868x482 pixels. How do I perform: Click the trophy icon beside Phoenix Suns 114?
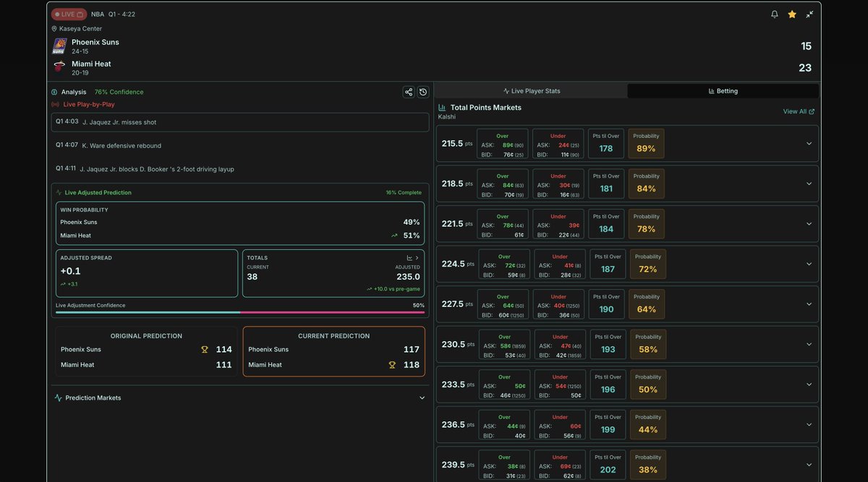click(205, 350)
